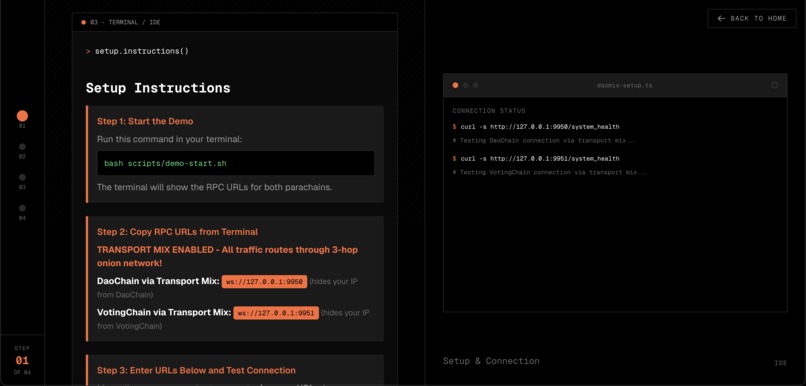806x386 pixels.
Task: Click the circle icon at right of daomix-setup.ts titlebar
Action: point(774,85)
